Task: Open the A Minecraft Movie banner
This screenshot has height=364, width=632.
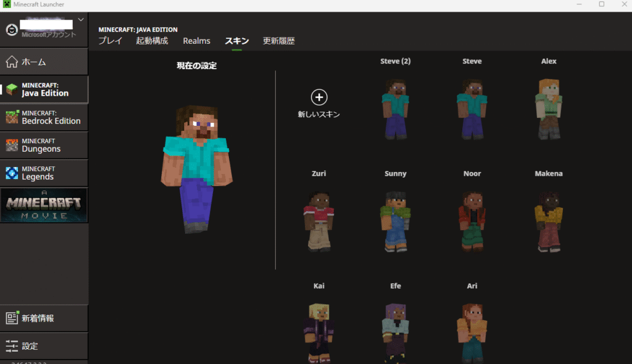Action: point(44,205)
